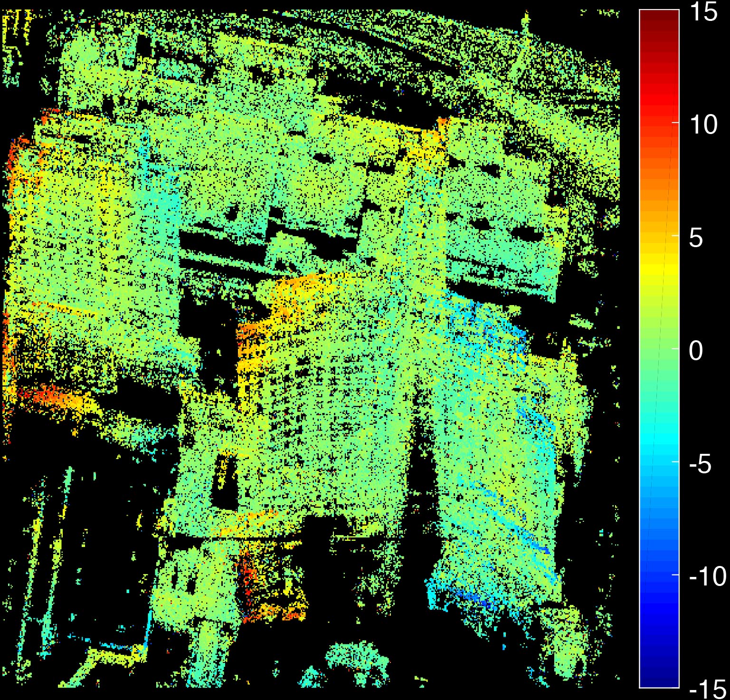The height and width of the screenshot is (700, 730).
Task: Click the colorbar tick label "10"
Action: pyautogui.click(x=703, y=125)
